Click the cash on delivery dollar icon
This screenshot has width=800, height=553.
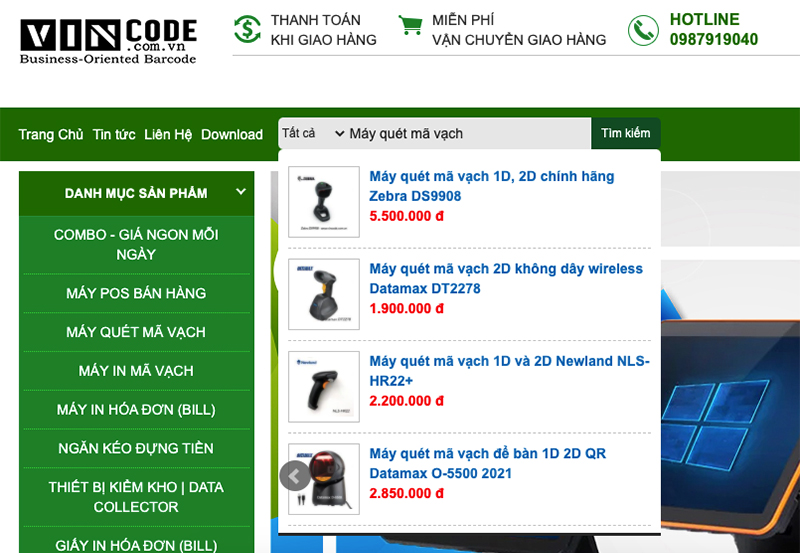(247, 29)
